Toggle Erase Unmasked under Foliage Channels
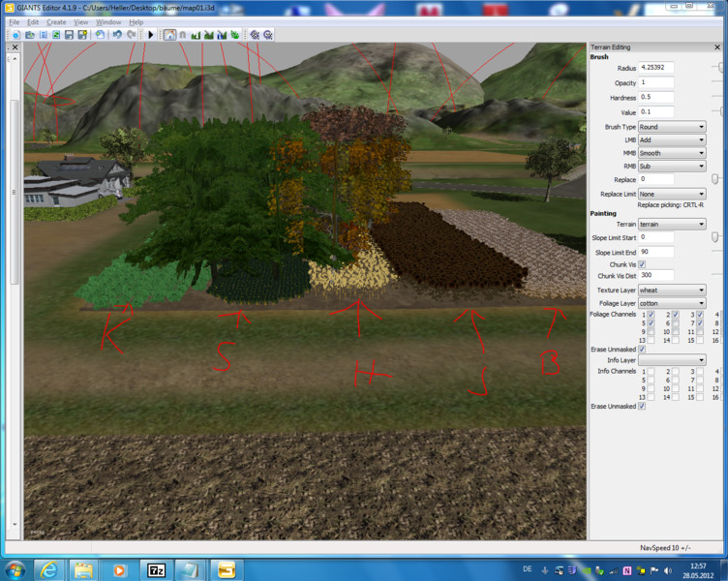This screenshot has height=581, width=728. (642, 350)
